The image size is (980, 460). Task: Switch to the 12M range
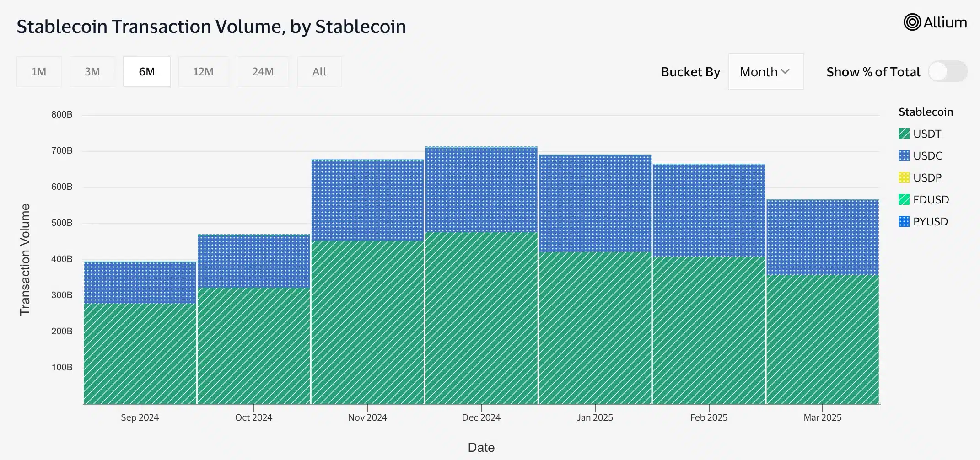click(x=203, y=72)
